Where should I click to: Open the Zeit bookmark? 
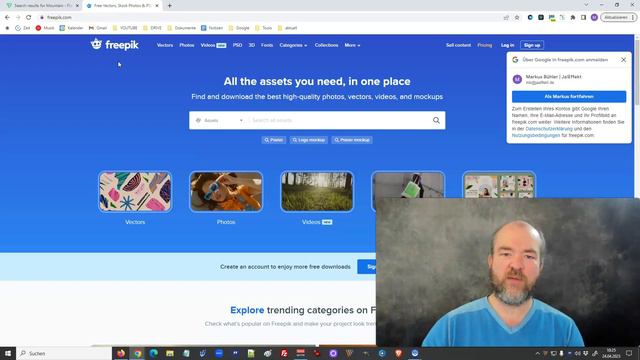(x=22, y=28)
